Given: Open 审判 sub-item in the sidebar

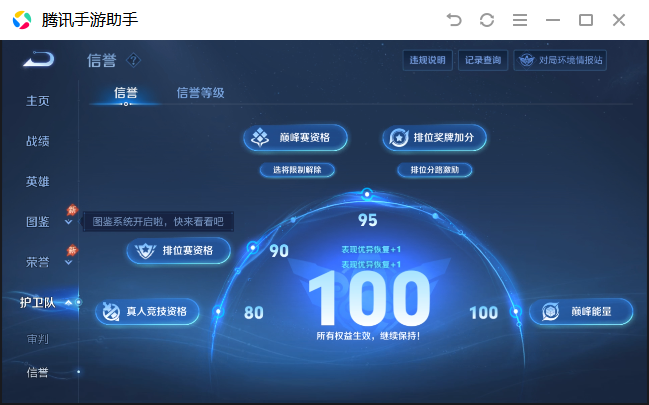Looking at the screenshot, I should [x=38, y=339].
